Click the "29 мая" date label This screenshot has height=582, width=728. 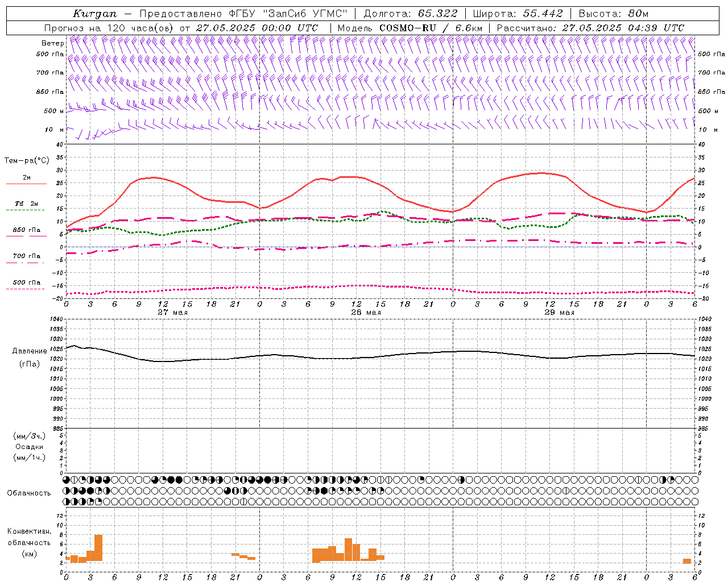tap(559, 313)
